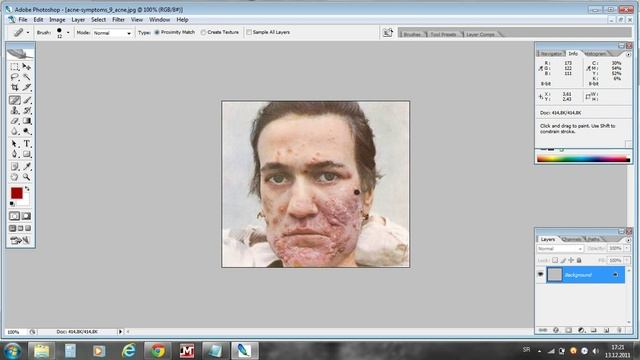This screenshot has width=640, height=360.
Task: Open the Layers panel options menu
Action: tap(628, 240)
